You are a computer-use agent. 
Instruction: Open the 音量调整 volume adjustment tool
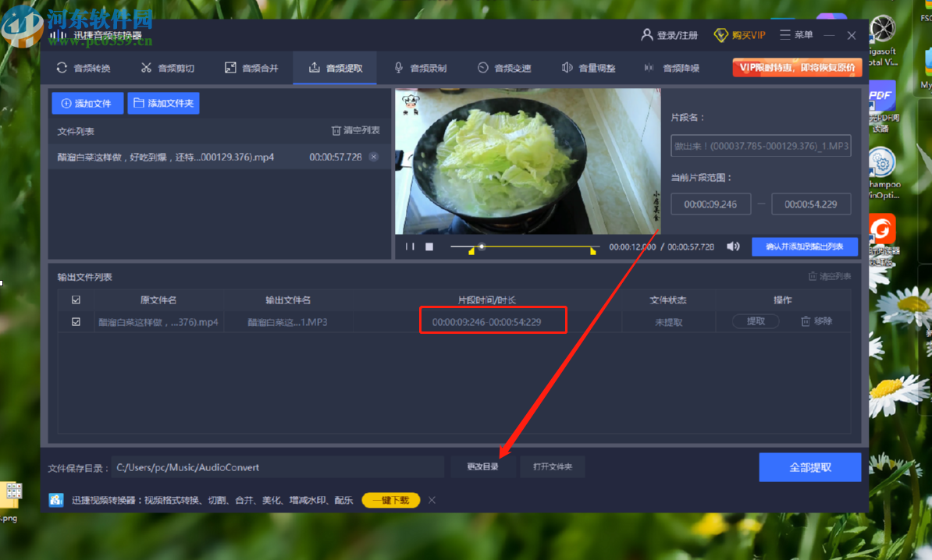tap(588, 68)
